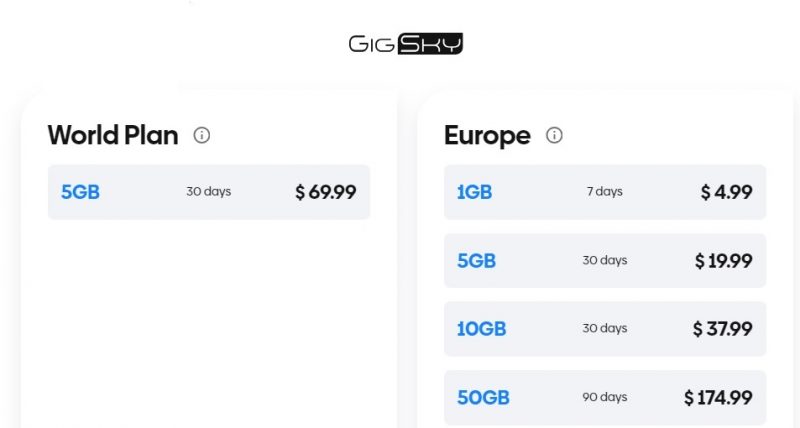The height and width of the screenshot is (428, 800).
Task: Open the World Plan info icon
Action: (202, 135)
